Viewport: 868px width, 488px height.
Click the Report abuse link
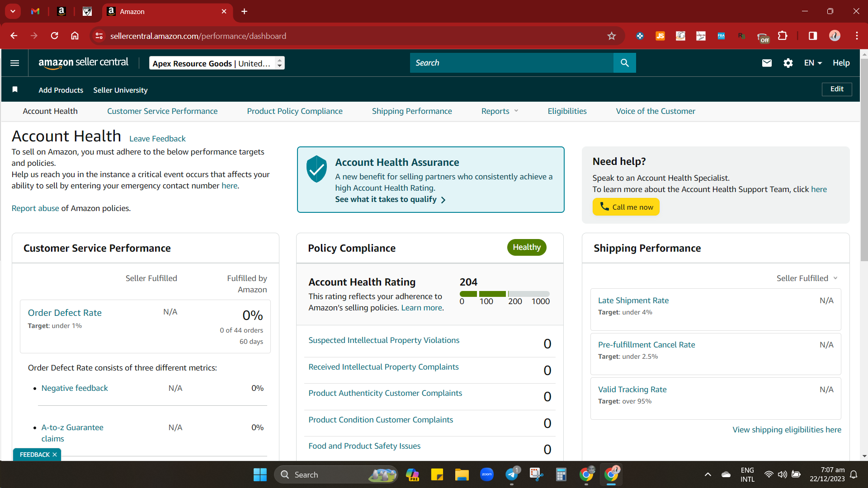[x=35, y=208]
